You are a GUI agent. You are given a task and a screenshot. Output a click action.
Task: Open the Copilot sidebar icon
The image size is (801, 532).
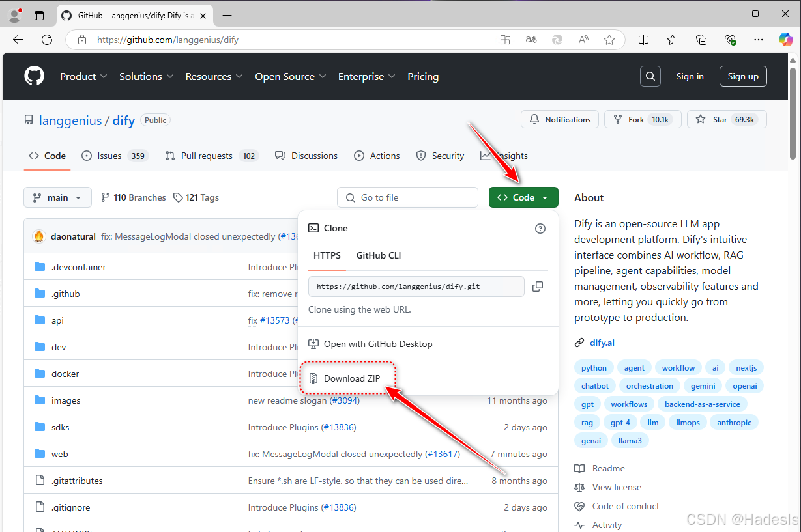786,40
